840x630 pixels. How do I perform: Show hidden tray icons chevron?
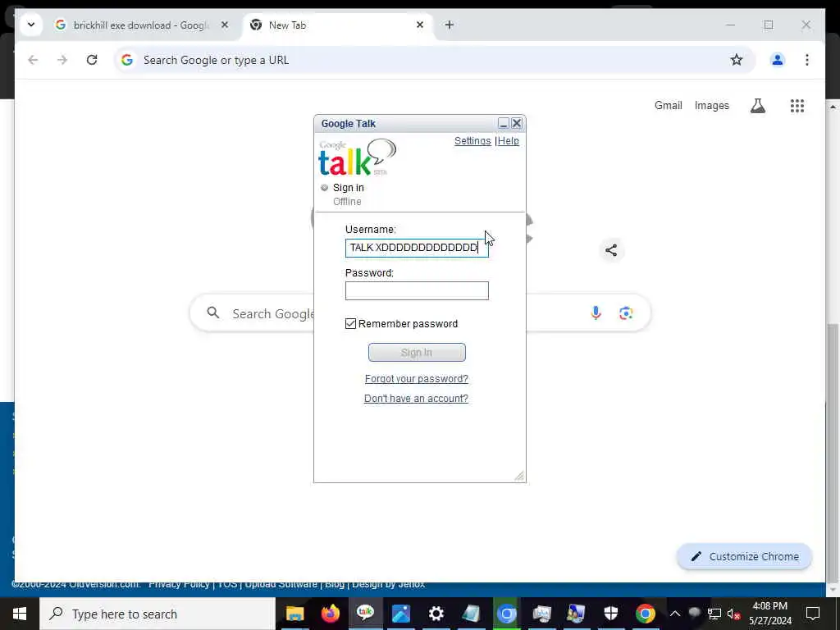click(675, 614)
